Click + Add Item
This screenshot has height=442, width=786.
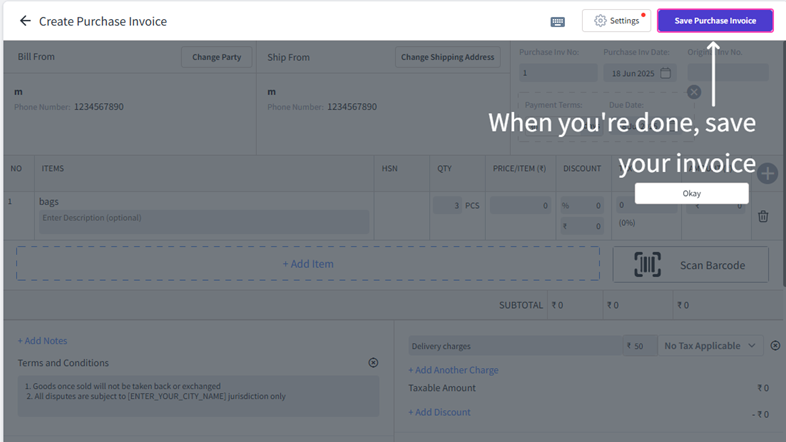tap(308, 264)
